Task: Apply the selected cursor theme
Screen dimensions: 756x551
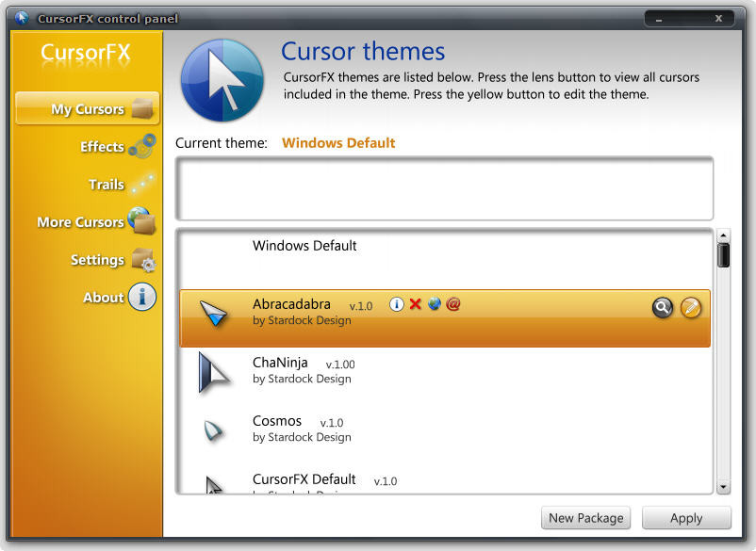Action: tap(686, 518)
